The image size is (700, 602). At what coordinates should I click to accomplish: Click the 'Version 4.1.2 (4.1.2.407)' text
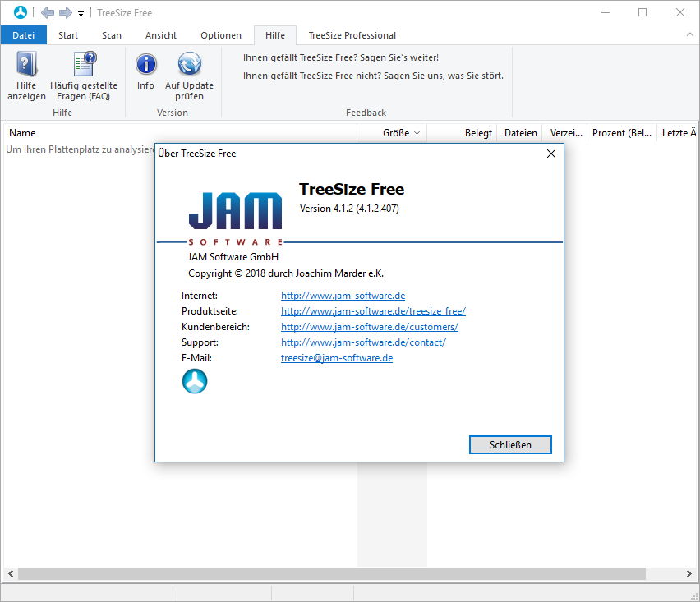(x=349, y=209)
